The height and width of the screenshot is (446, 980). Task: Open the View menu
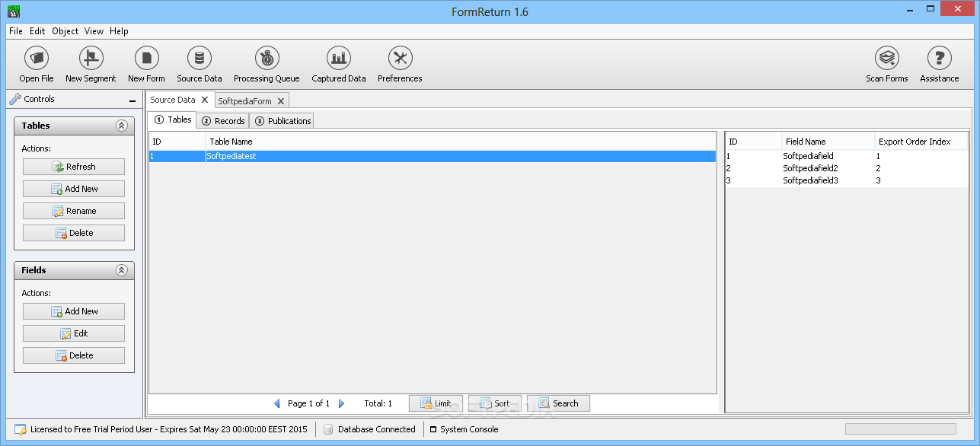click(94, 31)
